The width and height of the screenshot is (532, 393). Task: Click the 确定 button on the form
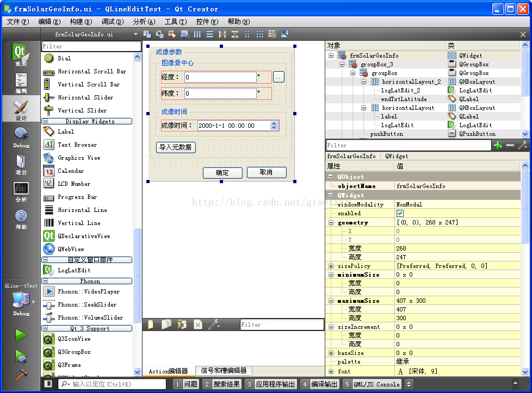click(222, 173)
